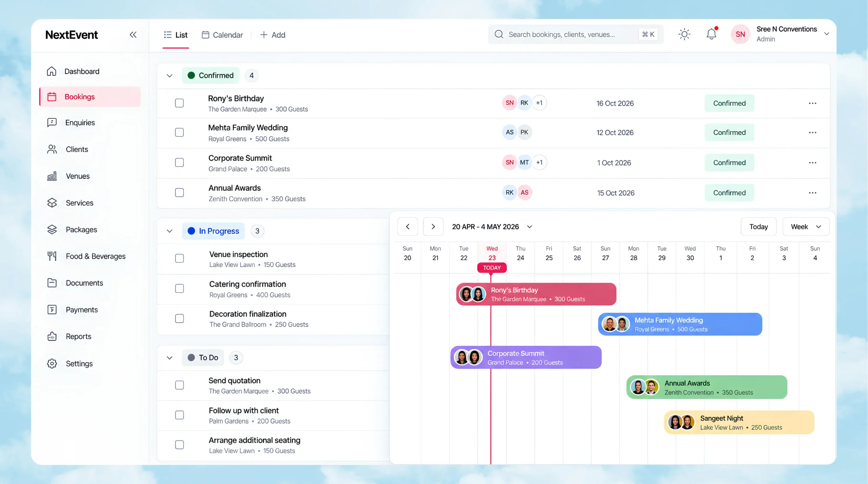Tick the Catering confirmation checkbox
The width and height of the screenshot is (868, 484).
click(x=179, y=289)
